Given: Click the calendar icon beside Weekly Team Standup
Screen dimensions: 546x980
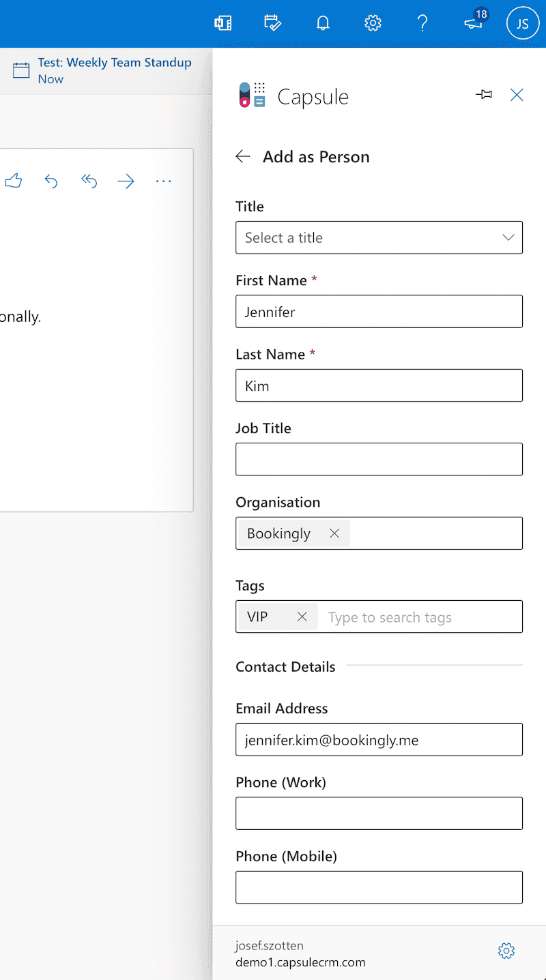Looking at the screenshot, I should [21, 70].
